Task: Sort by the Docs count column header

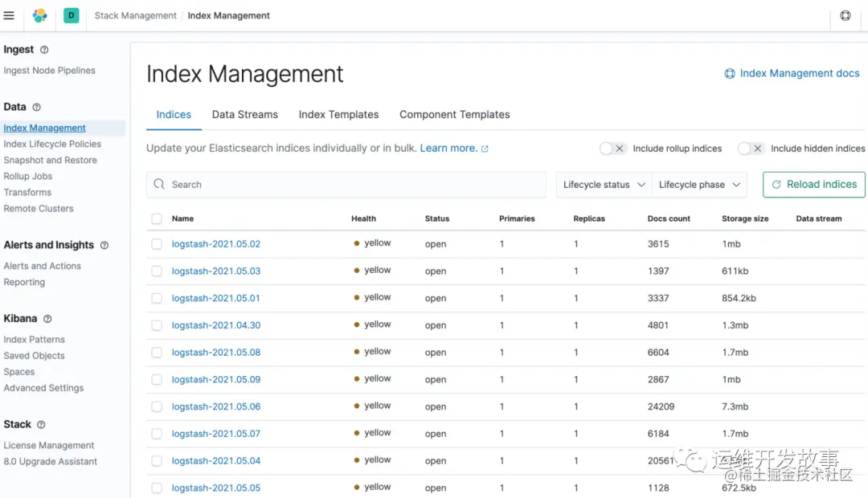Action: pos(669,218)
